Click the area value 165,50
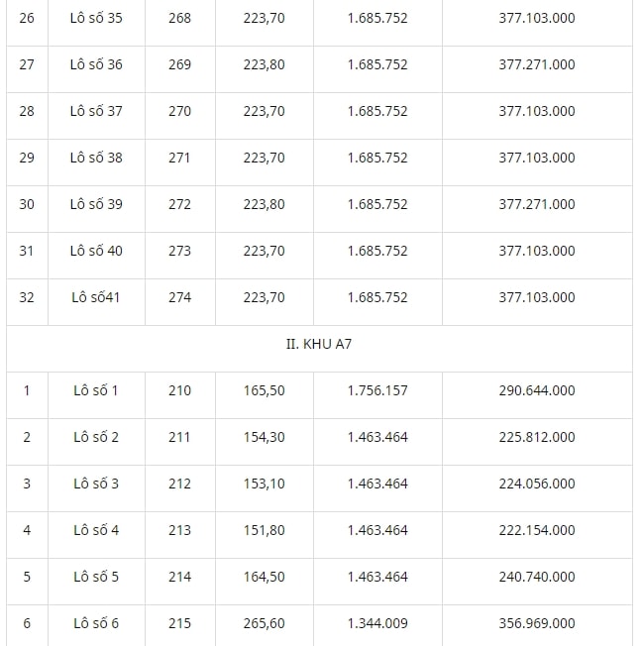Image resolution: width=644 pixels, height=646 pixels. pos(265,390)
